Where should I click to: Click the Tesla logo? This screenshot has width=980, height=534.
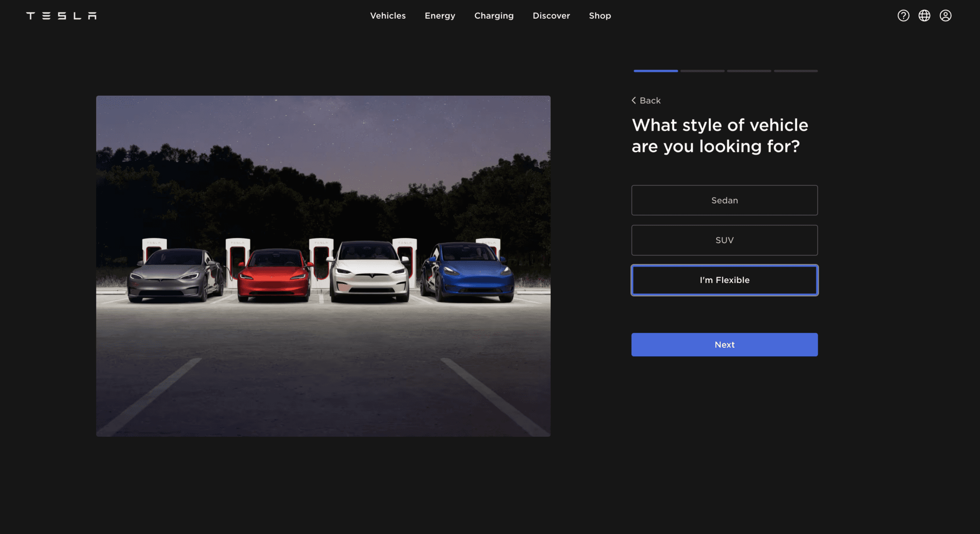pos(61,16)
